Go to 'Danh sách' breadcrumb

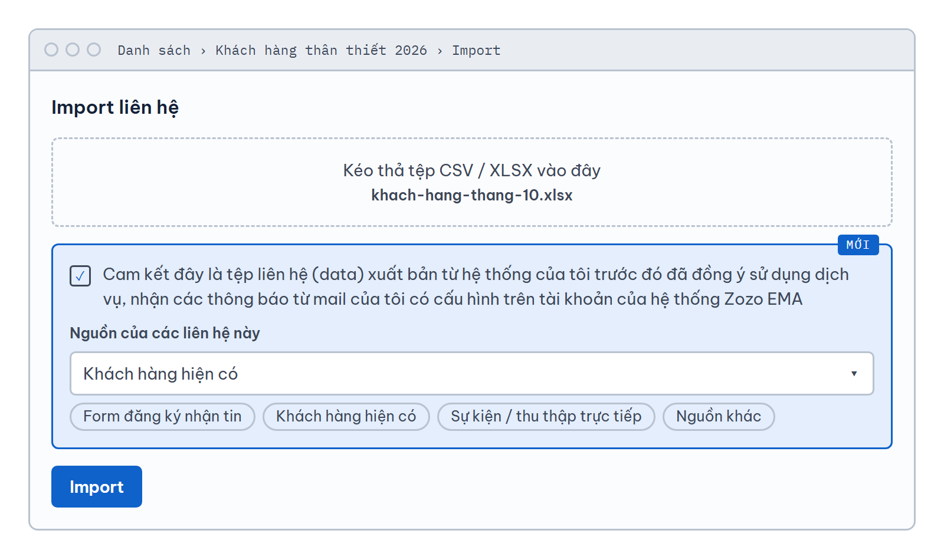point(154,50)
